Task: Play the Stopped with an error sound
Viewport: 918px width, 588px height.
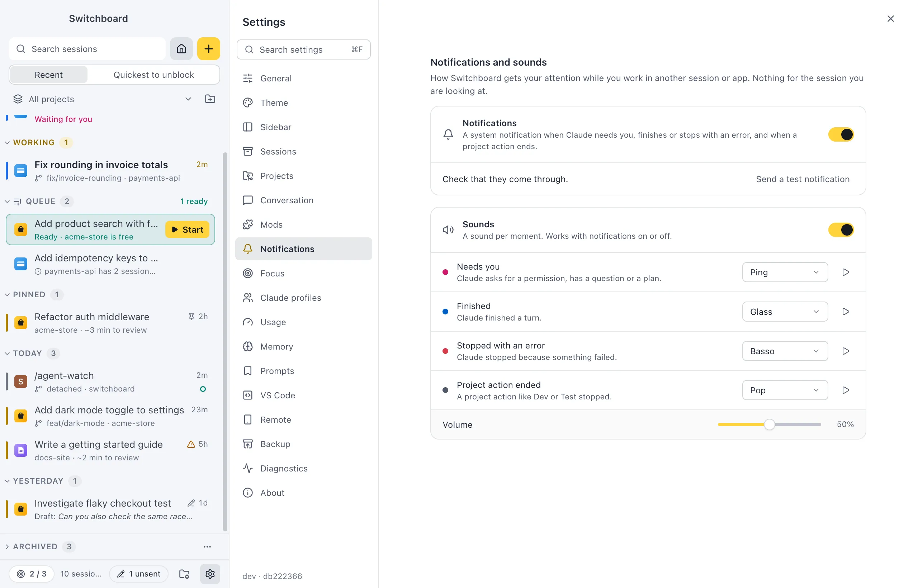Action: (x=846, y=351)
